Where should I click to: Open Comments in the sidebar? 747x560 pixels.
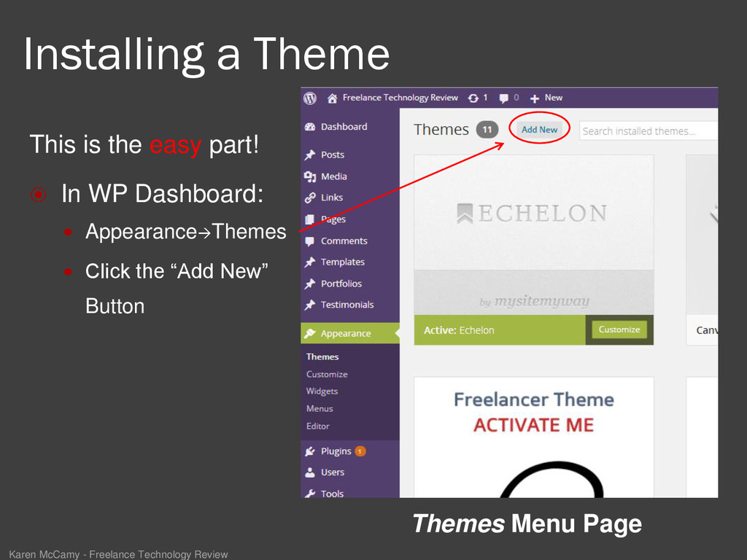pos(344,241)
